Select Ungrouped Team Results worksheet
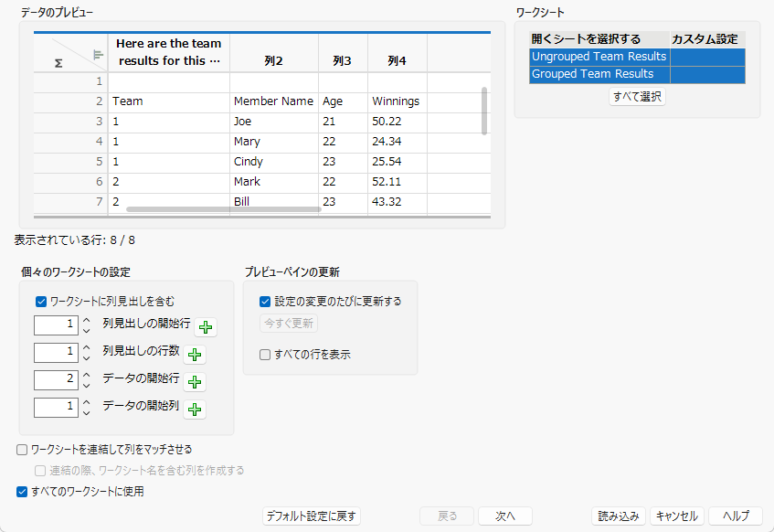 coord(599,57)
